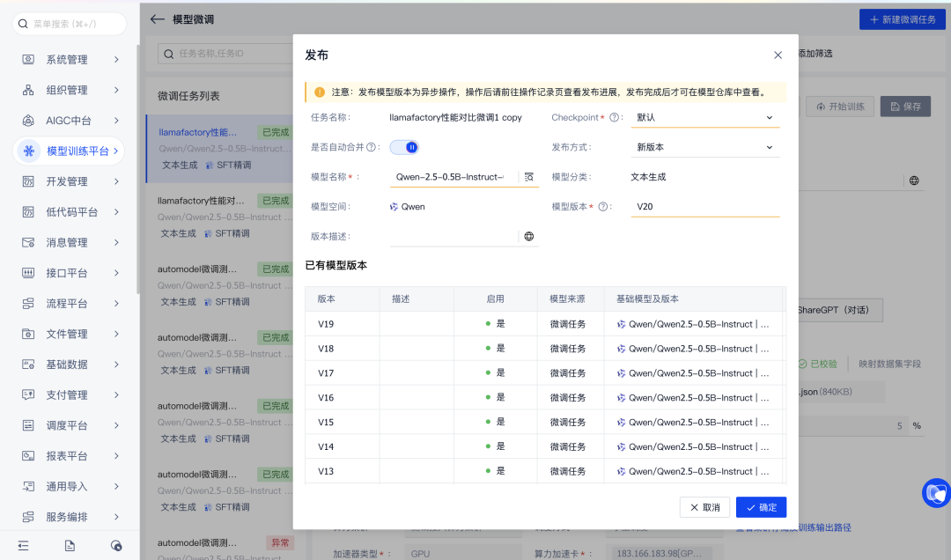This screenshot has width=951, height=560.
Task: Click the 基础数据 sidebar icon
Action: [x=28, y=364]
